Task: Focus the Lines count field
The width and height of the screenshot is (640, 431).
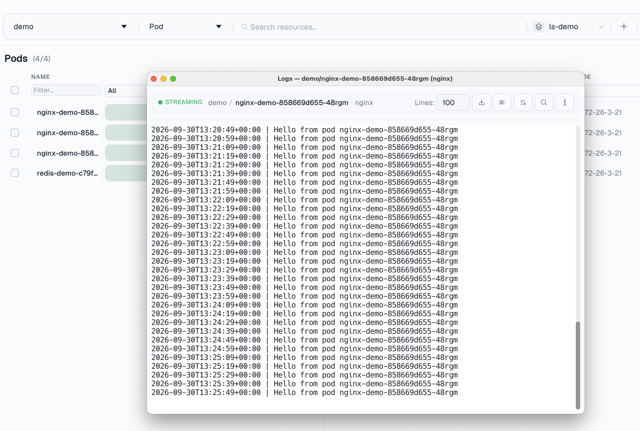Action: (453, 102)
